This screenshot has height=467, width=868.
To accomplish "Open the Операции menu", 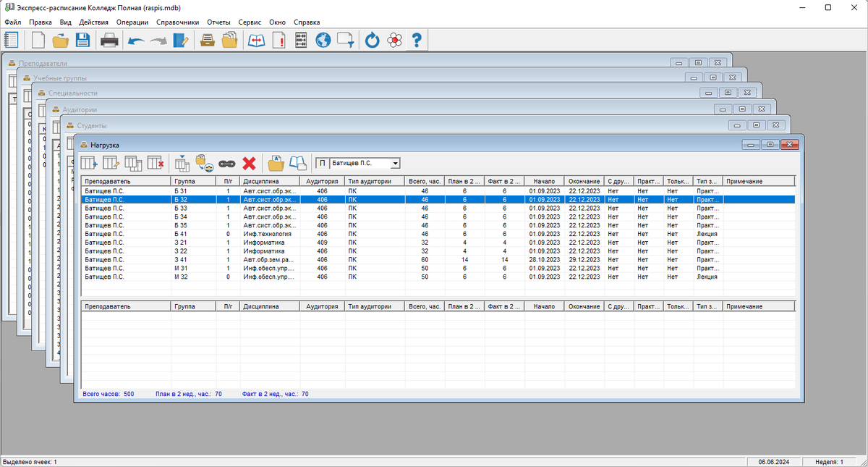I will [132, 22].
